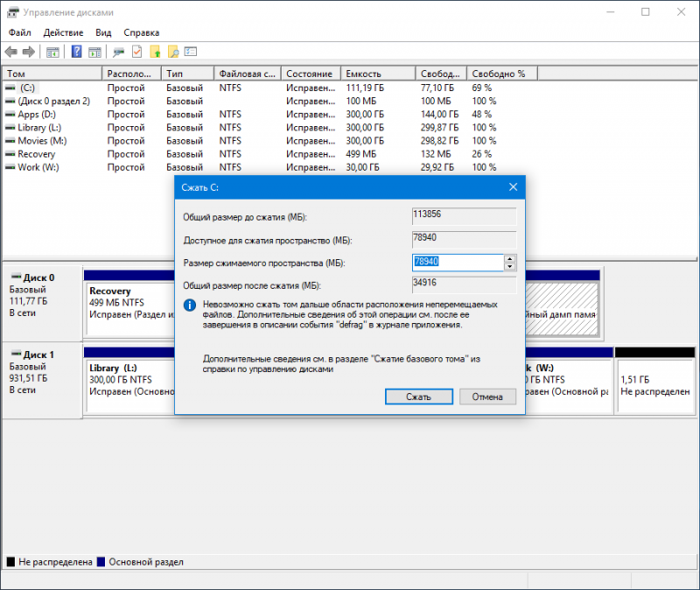Screen dimensions: 700x590
Task: Click the document with checkmark toolbar icon
Action: pyautogui.click(x=137, y=52)
